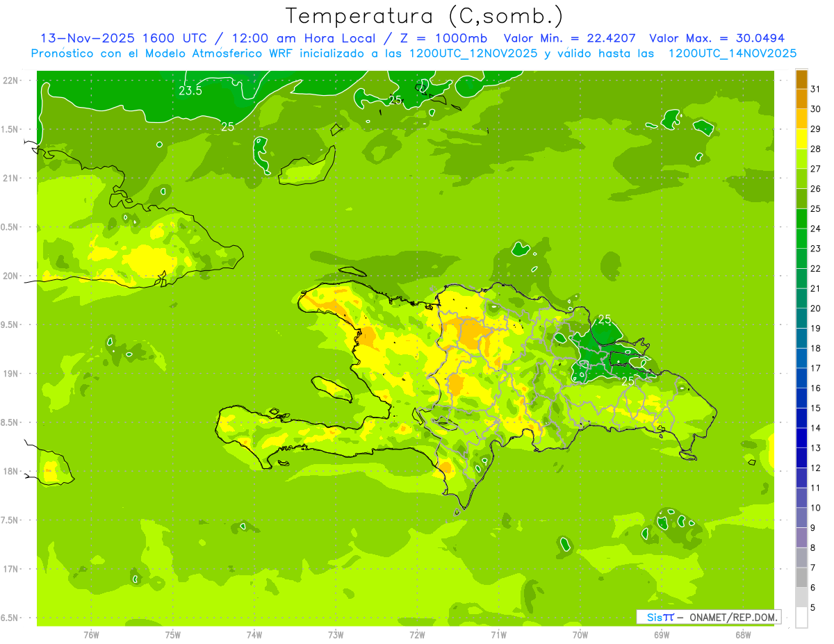This screenshot has height=644, width=834.
Task: Click the number 20 on the color scale
Action: 816,308
